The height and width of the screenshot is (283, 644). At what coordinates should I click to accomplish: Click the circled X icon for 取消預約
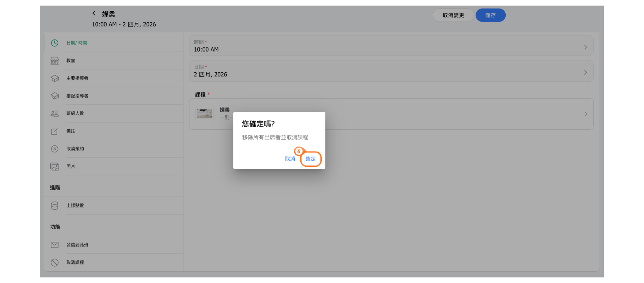pyautogui.click(x=55, y=149)
